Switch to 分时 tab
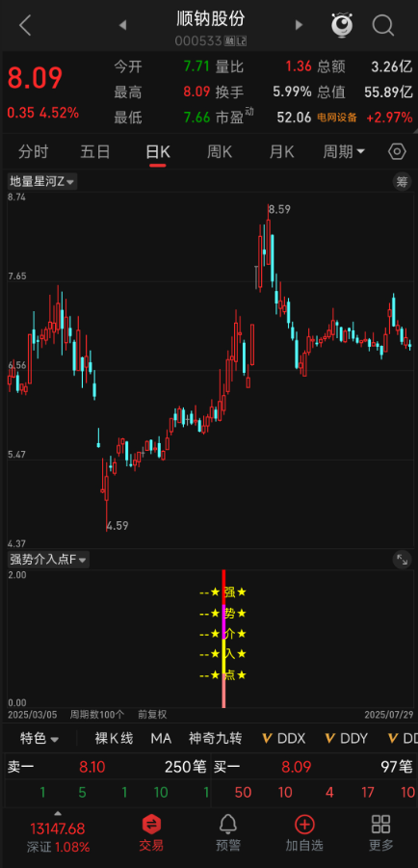Image resolution: width=418 pixels, height=868 pixels. coord(33,151)
